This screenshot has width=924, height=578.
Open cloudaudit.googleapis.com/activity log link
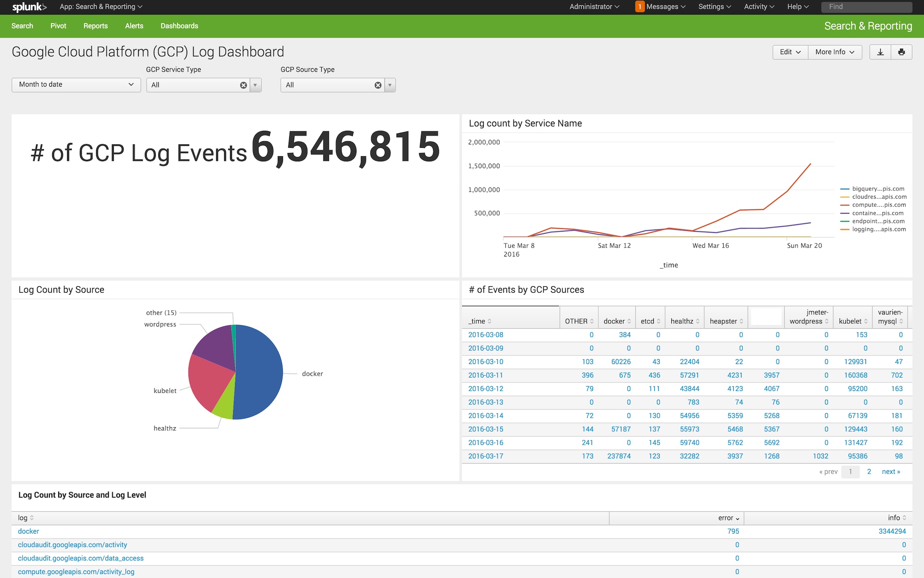tap(72, 545)
